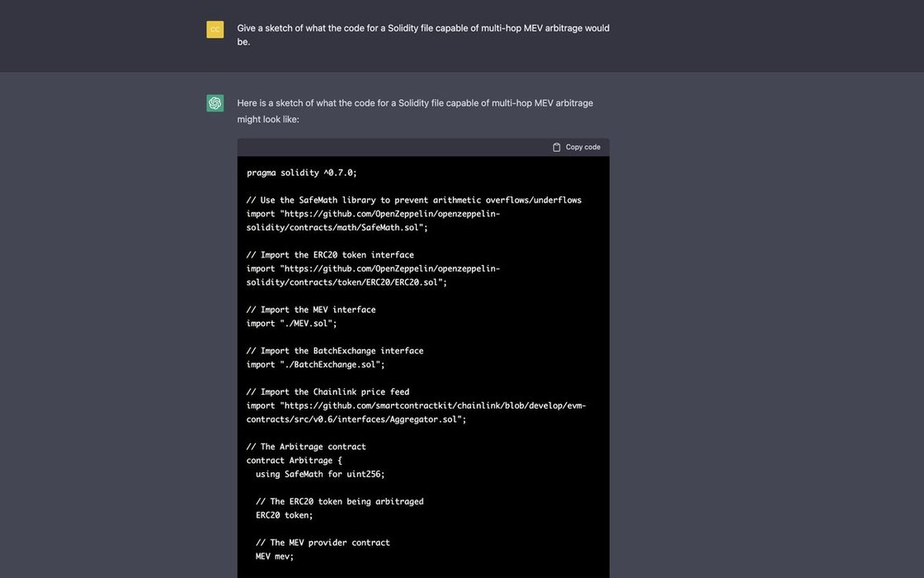Click the "// Import the MEV interface" comment
The height and width of the screenshot is (578, 924).
tap(310, 310)
